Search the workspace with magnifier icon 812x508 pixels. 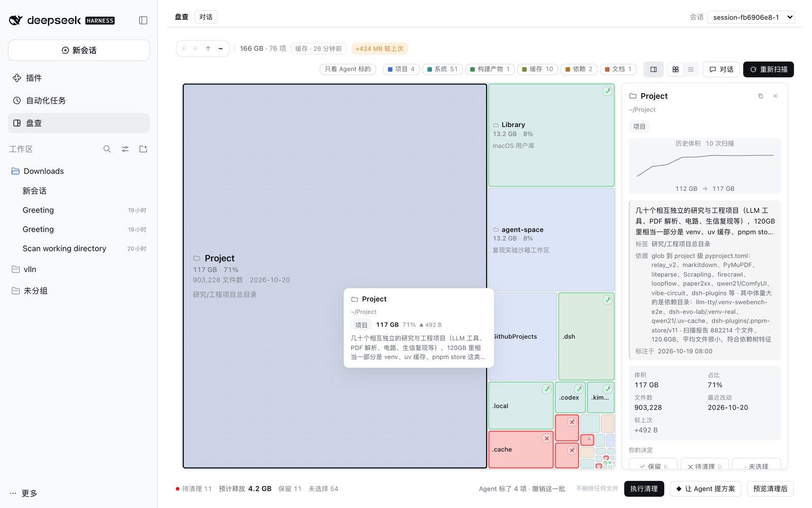pos(107,149)
